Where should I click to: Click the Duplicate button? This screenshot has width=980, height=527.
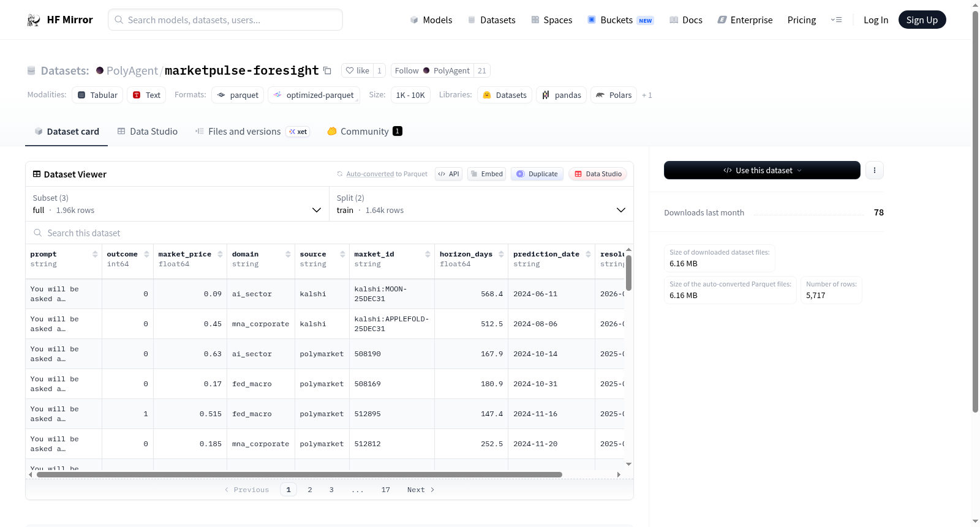(537, 174)
